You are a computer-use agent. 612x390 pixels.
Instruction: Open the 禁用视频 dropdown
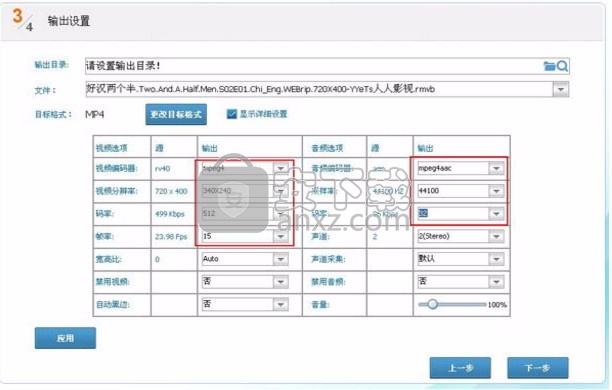(x=281, y=281)
